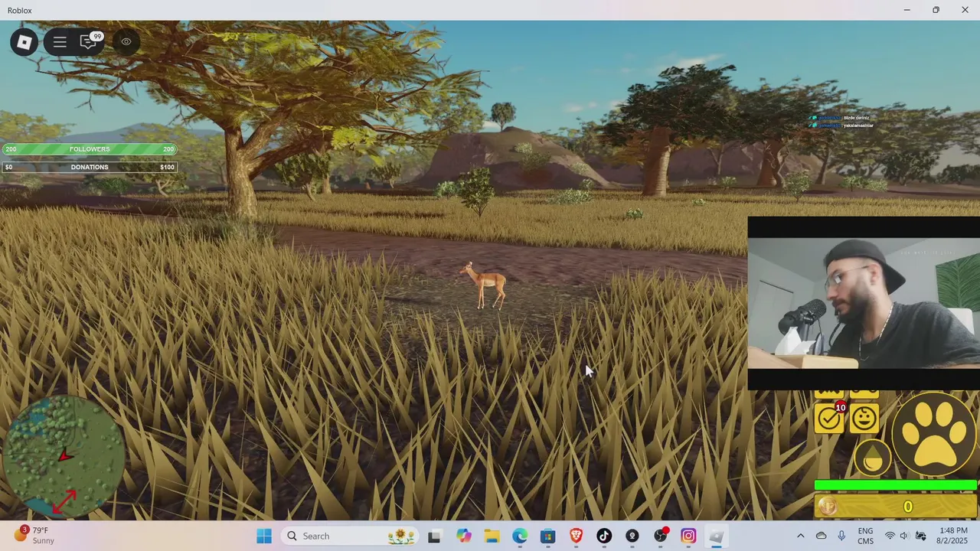980x551 pixels.
Task: Click the webcam overlay video
Action: coord(864,303)
